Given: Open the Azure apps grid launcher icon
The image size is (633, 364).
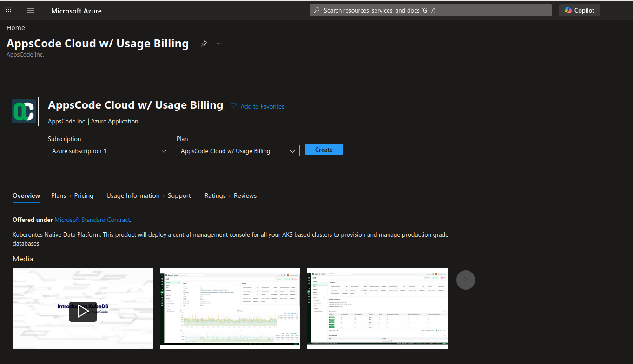Looking at the screenshot, I should [x=8, y=10].
